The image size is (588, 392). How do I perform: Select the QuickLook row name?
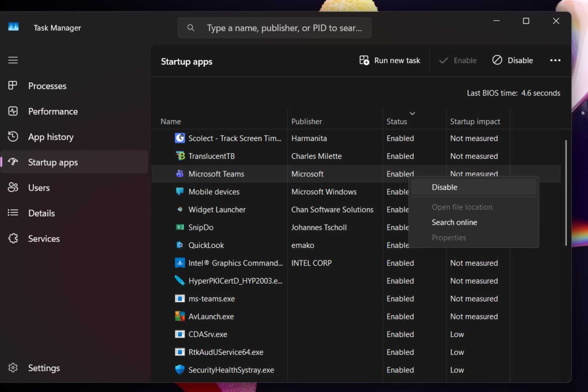206,245
